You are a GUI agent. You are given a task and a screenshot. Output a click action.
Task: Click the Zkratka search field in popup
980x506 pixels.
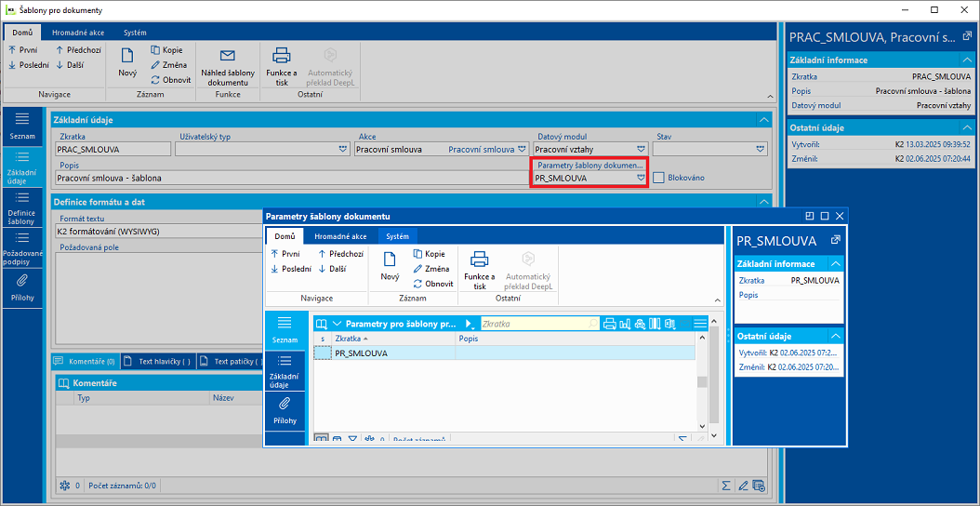click(x=535, y=324)
